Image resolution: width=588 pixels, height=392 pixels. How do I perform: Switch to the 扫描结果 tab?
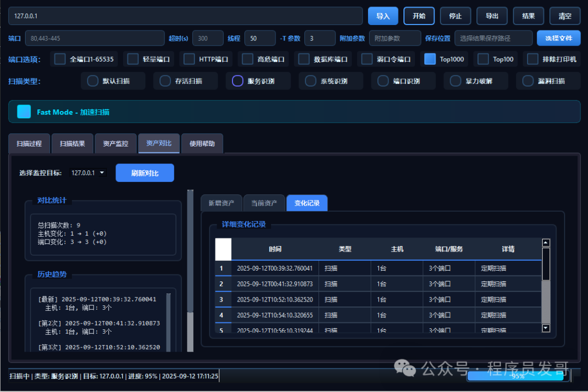(72, 143)
